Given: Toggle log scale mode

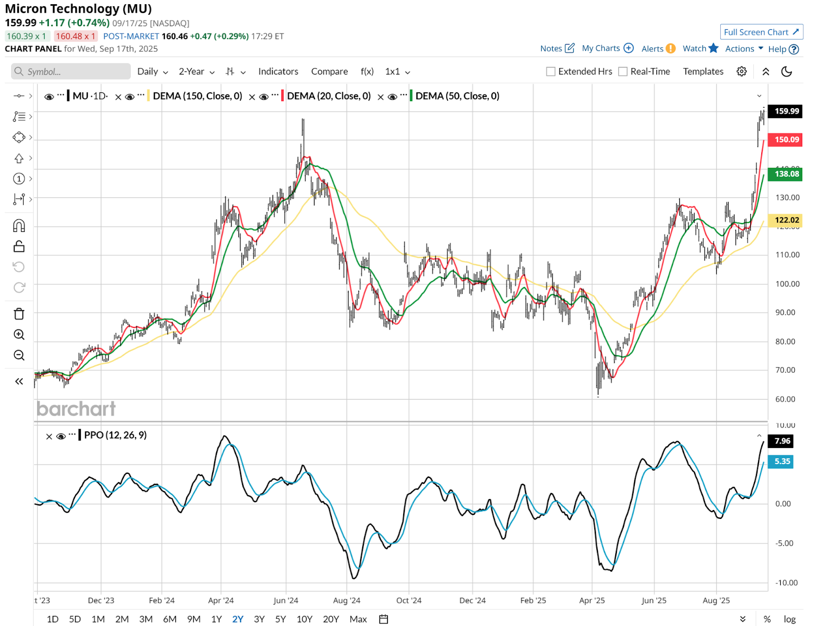Looking at the screenshot, I should pos(790,619).
